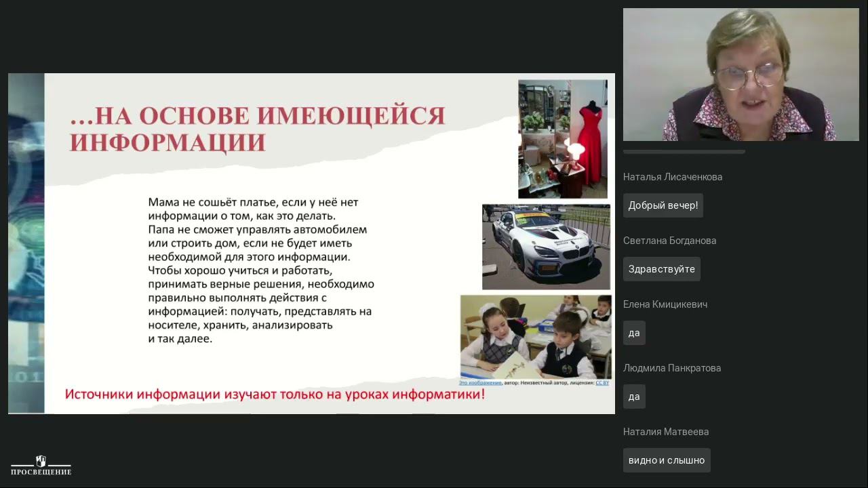Viewport: 868px width, 488px height.
Task: Select chat name Наталия Матвеева
Action: [x=666, y=432]
